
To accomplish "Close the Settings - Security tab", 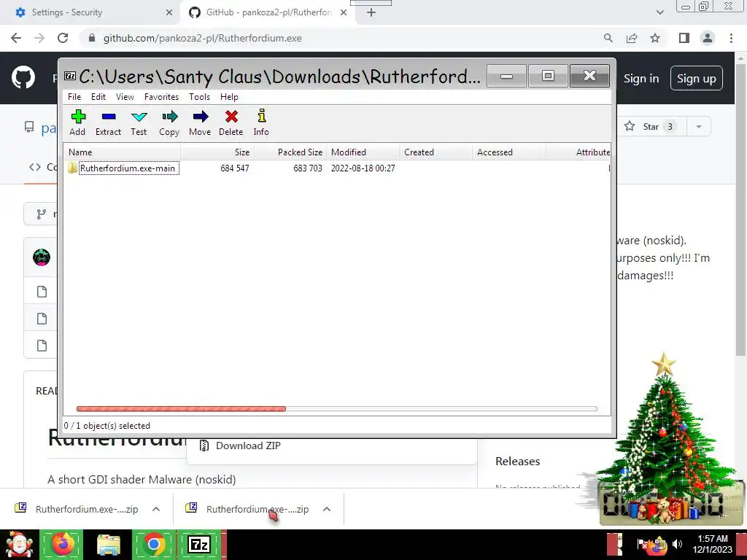I will click(169, 12).
